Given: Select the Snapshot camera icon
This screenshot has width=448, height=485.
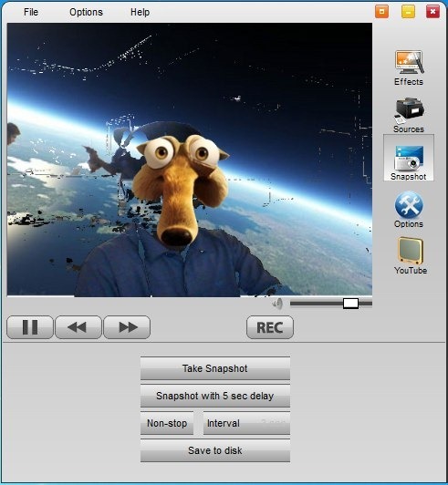Looking at the screenshot, I should tap(409, 158).
